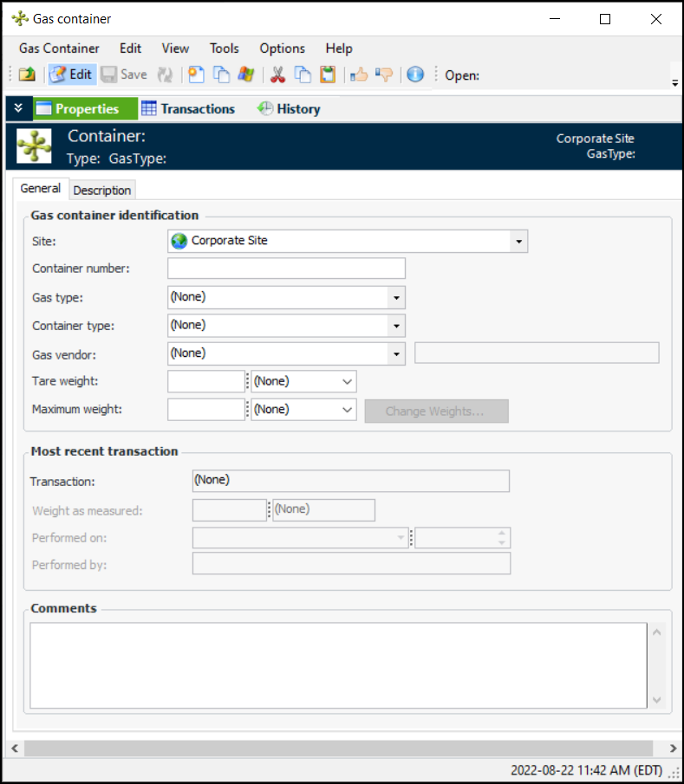Click the new document icon
Screen dimensions: 684x784
click(x=197, y=75)
